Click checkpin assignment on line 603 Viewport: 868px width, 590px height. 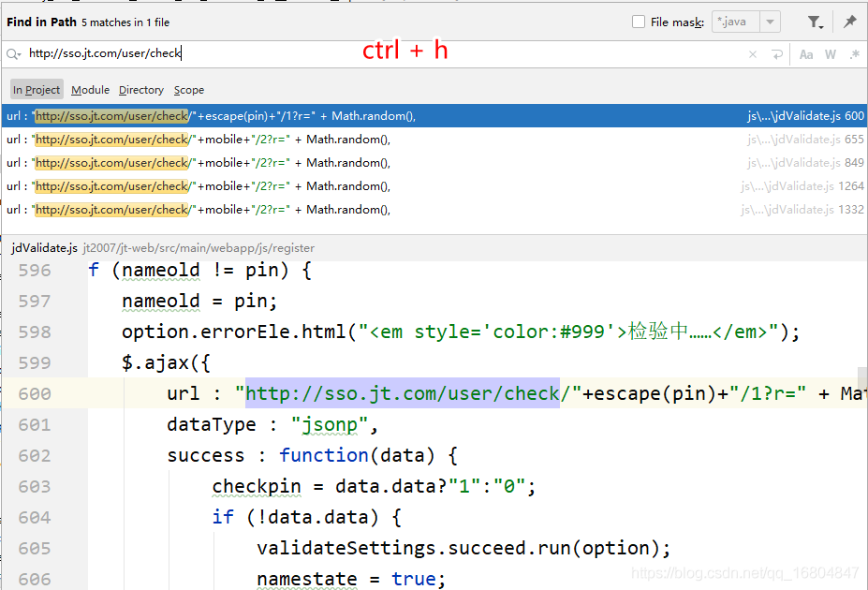[374, 486]
